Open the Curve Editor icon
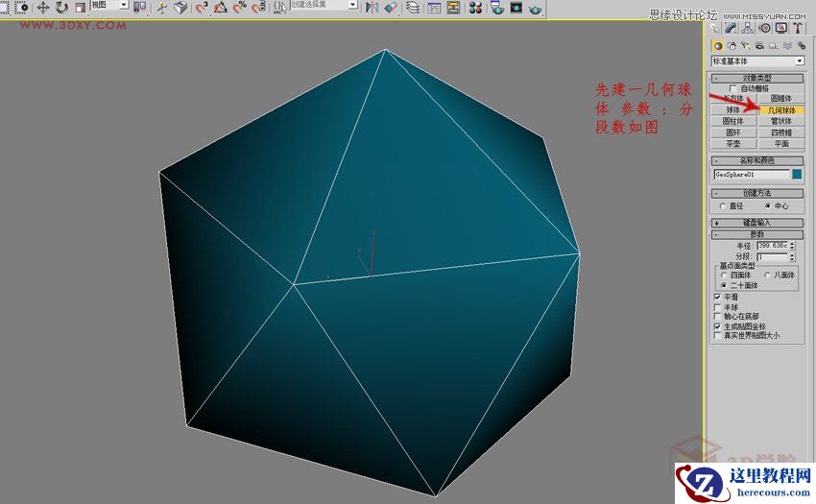816x504 pixels. click(x=434, y=8)
